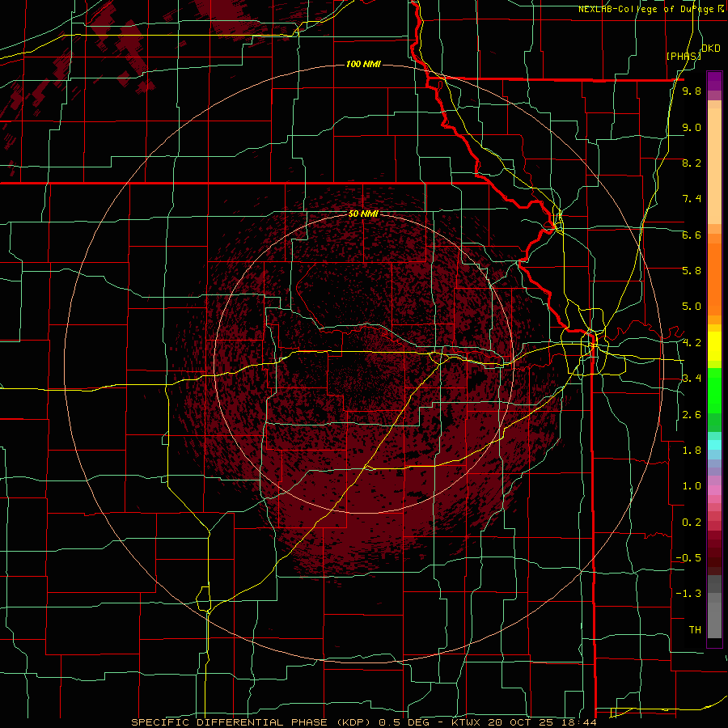Click the 100 NMI range ring label
This screenshot has width=728, height=728.
[363, 64]
